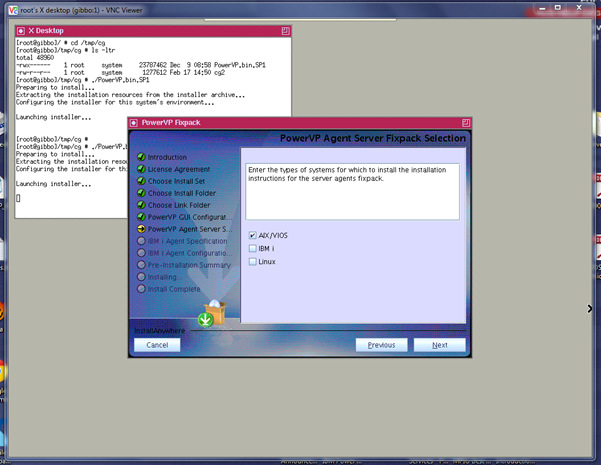Check the IBM i checkbox

[x=252, y=248]
